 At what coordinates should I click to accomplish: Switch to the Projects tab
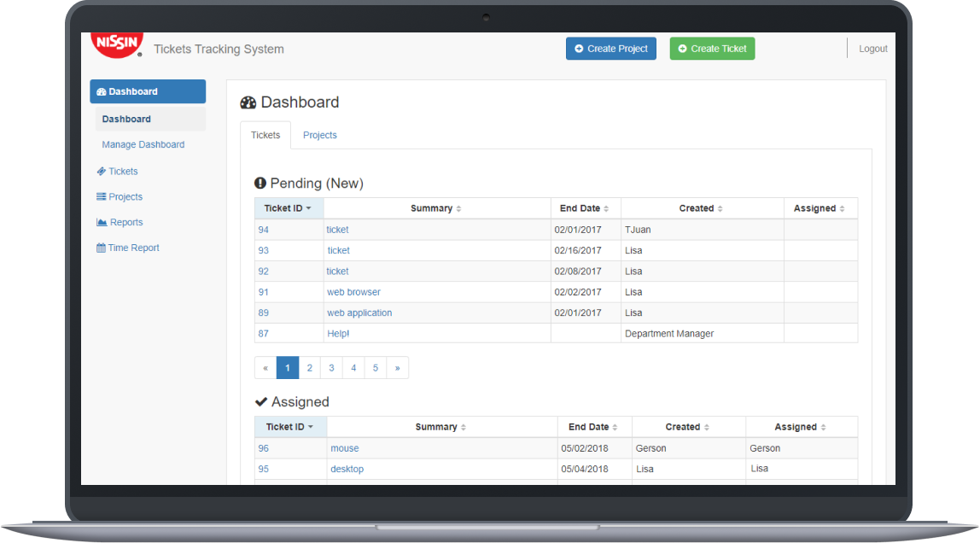pyautogui.click(x=319, y=135)
